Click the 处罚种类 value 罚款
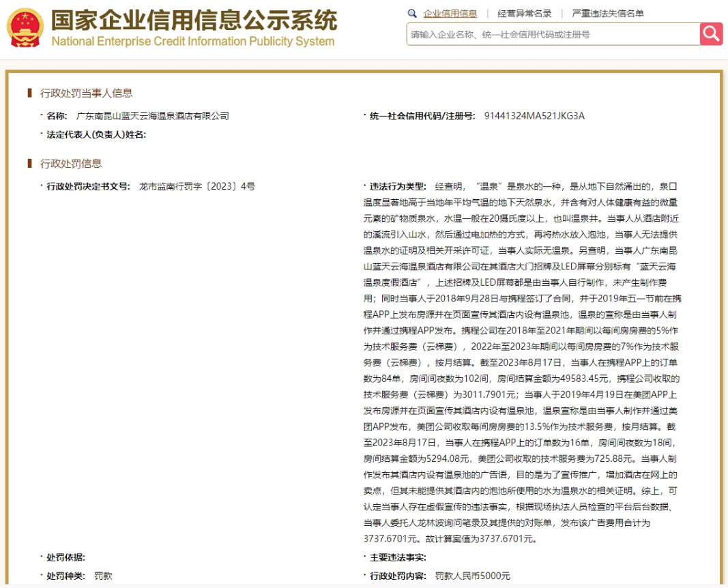The width and height of the screenshot is (728, 588). pos(103,576)
